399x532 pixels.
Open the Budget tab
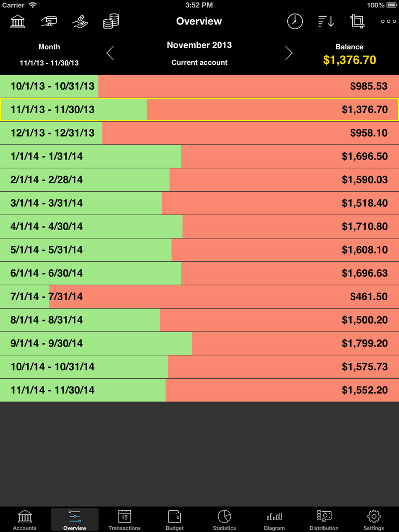pos(175,520)
